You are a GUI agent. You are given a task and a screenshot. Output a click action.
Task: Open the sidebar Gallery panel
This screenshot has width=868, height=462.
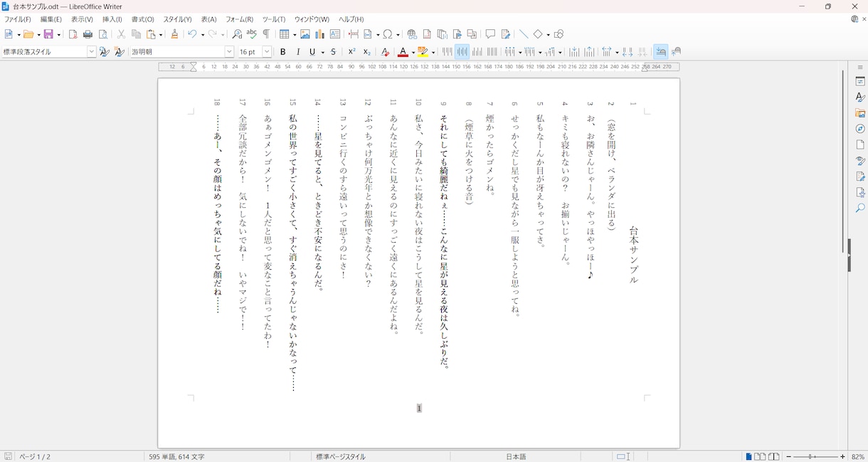860,113
